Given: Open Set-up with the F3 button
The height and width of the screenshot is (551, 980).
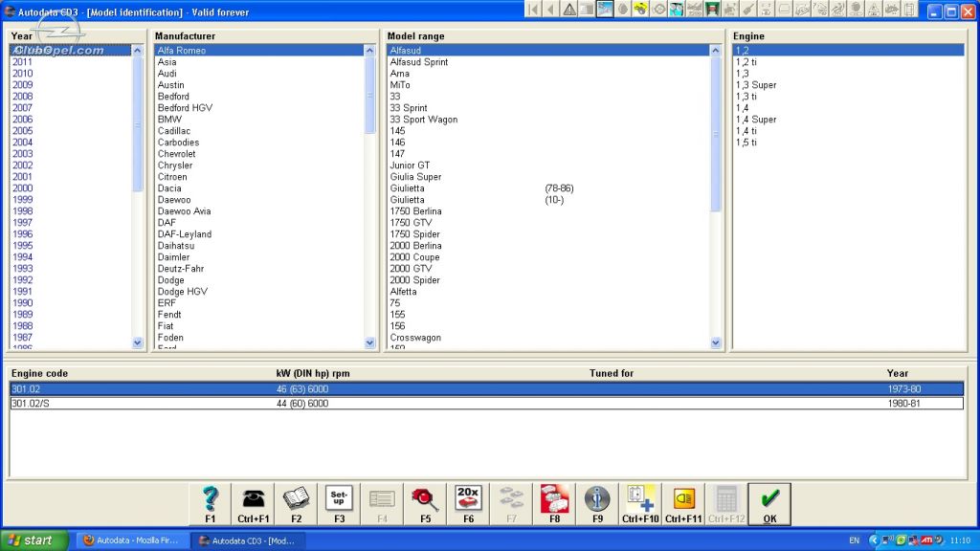Looking at the screenshot, I should pyautogui.click(x=339, y=504).
